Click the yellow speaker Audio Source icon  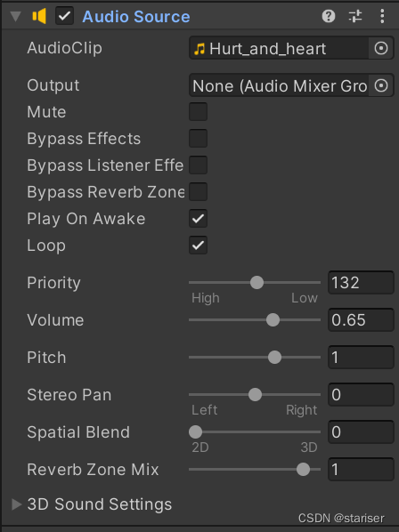click(x=39, y=16)
